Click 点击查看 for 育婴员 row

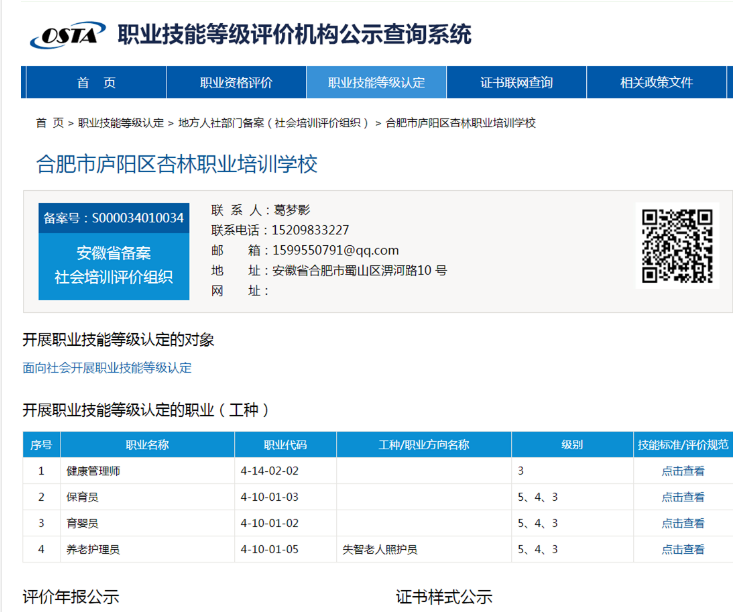(x=683, y=523)
